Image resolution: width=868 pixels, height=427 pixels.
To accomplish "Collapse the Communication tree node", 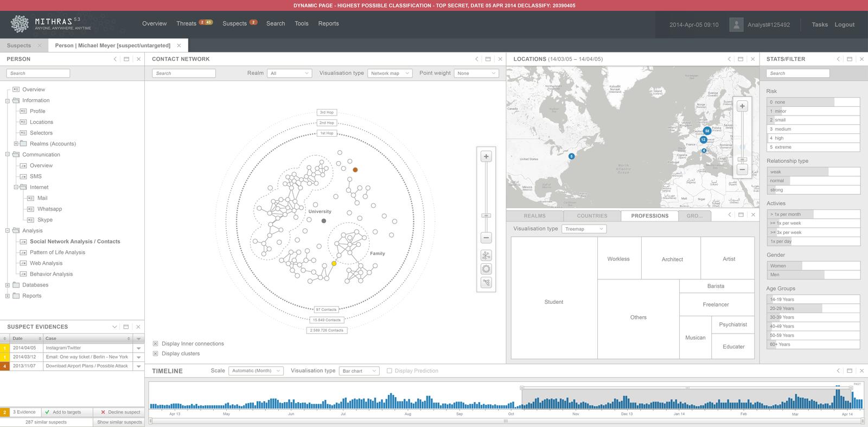I will point(8,155).
